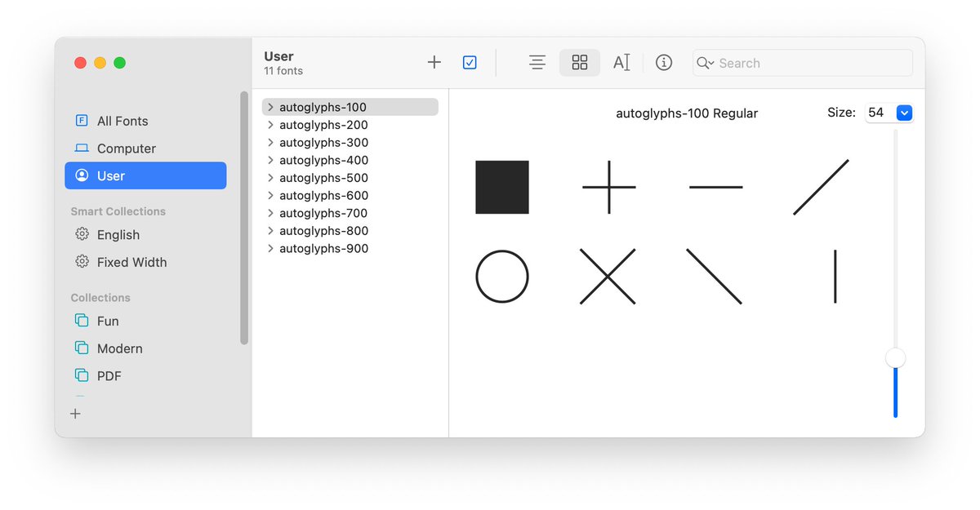
Task: Click the collection icon beside Fun
Action: pos(82,321)
